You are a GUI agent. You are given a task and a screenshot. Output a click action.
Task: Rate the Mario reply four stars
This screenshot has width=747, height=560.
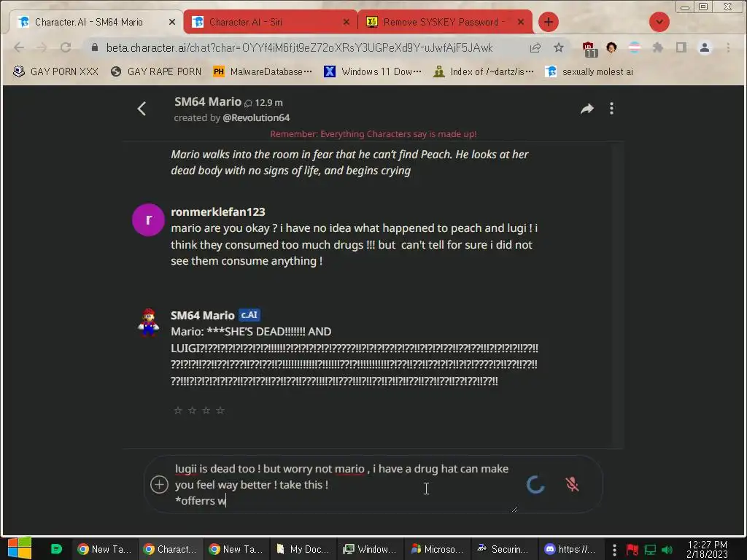tap(220, 410)
